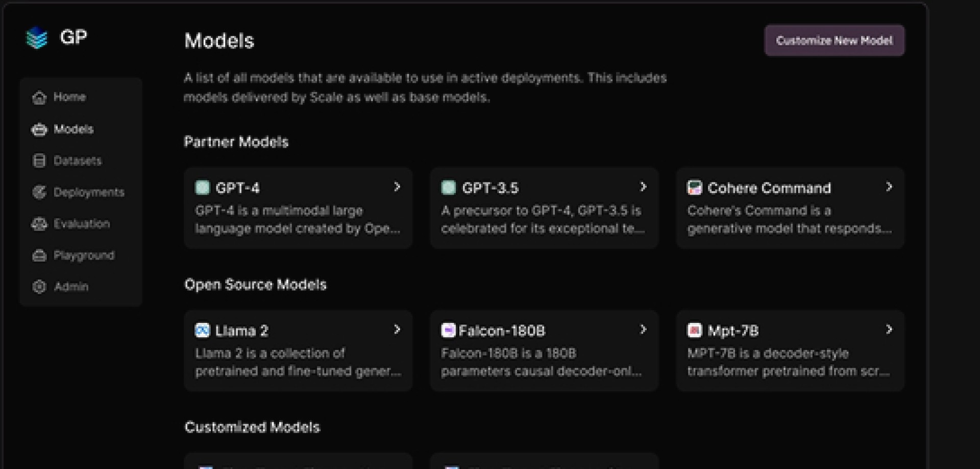
Task: Expand the GPT-3.5 card chevron
Action: (x=643, y=187)
